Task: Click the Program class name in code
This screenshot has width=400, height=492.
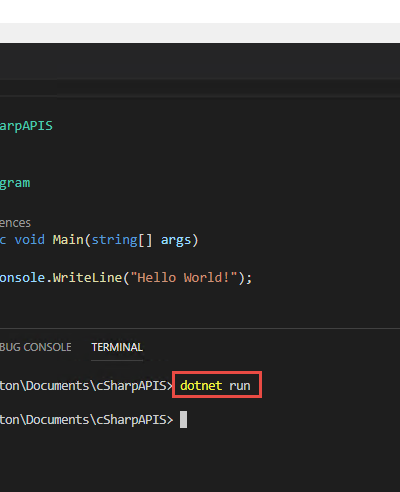Action: (15, 183)
